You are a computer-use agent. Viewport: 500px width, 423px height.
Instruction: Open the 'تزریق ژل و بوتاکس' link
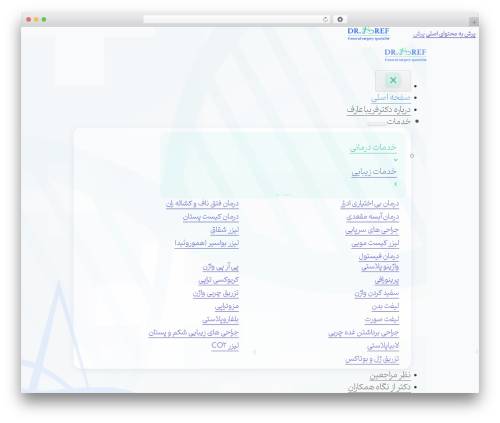coord(372,359)
